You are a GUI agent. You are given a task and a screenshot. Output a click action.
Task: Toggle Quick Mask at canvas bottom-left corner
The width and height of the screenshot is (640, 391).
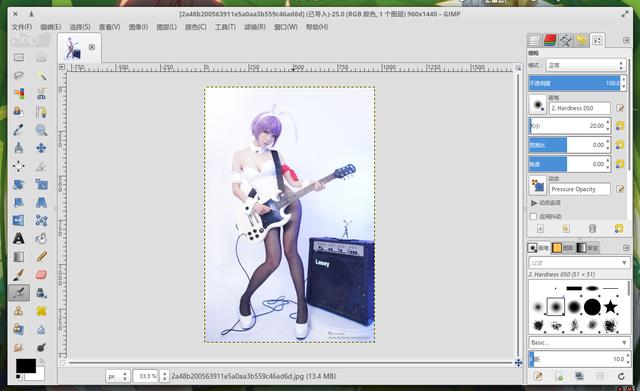click(62, 362)
